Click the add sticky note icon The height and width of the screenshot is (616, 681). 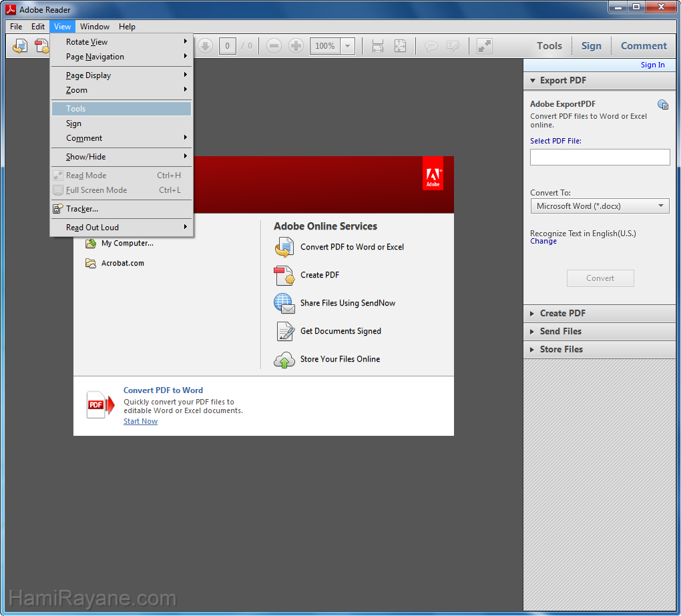431,45
